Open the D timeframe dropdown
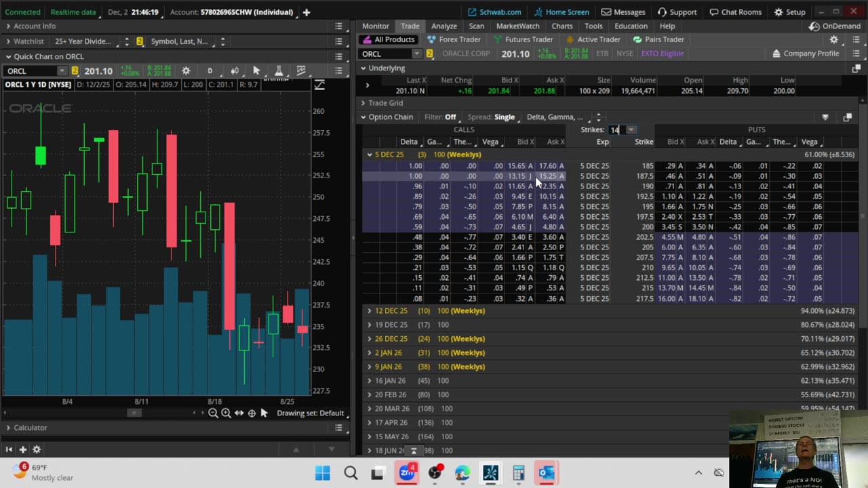Screen dimensions: 868x488 pos(210,70)
